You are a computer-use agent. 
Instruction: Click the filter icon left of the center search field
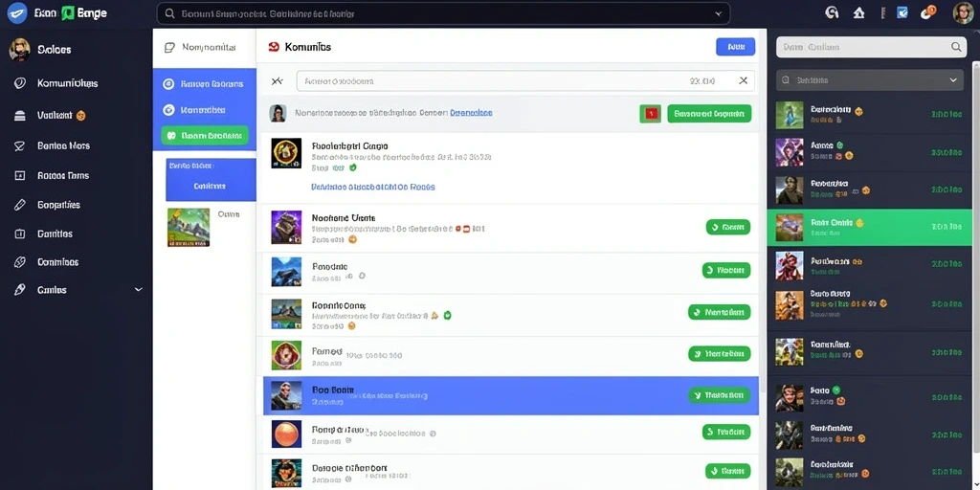[x=278, y=80]
